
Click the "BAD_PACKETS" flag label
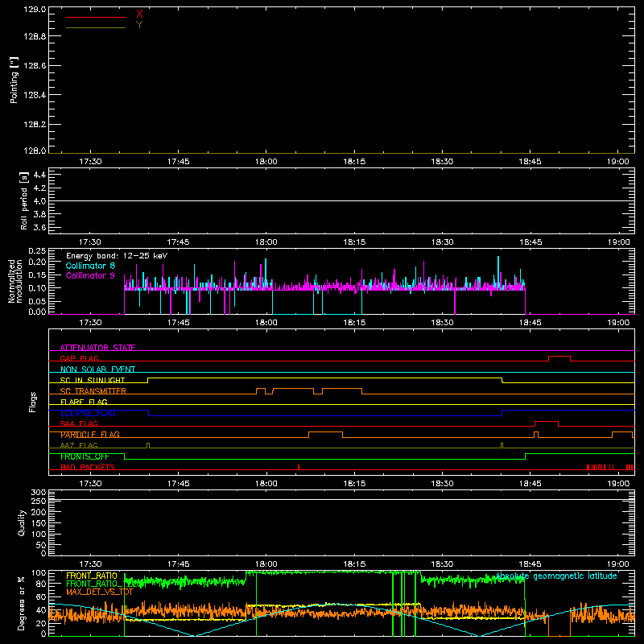[x=88, y=467]
